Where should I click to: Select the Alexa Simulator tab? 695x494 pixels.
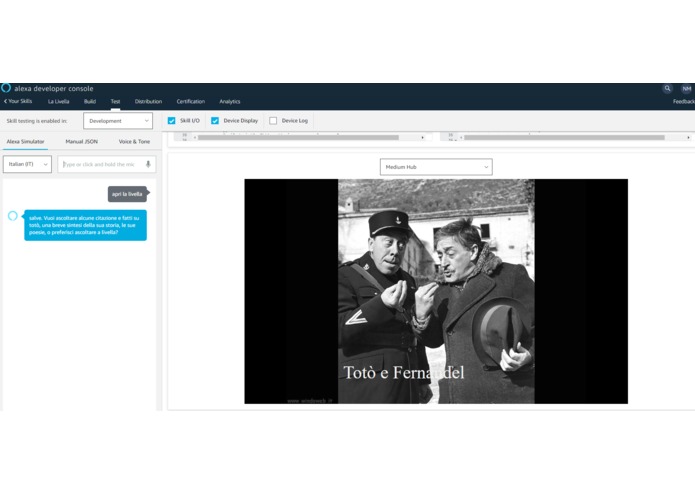tap(25, 141)
